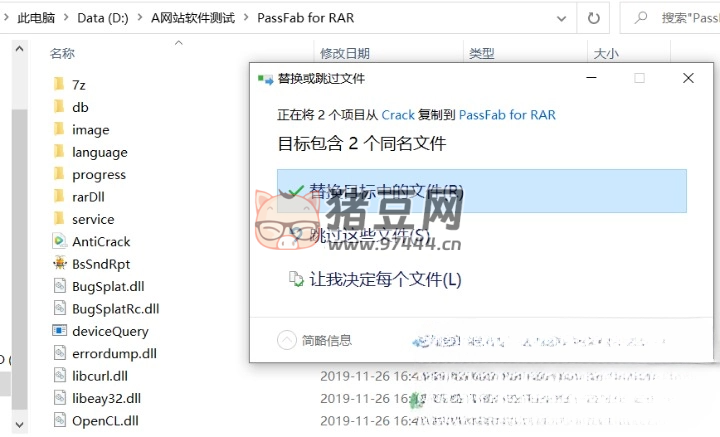Viewport: 720px width, 437px height.
Task: Click the OpenCL.dll file icon
Action: point(60,420)
